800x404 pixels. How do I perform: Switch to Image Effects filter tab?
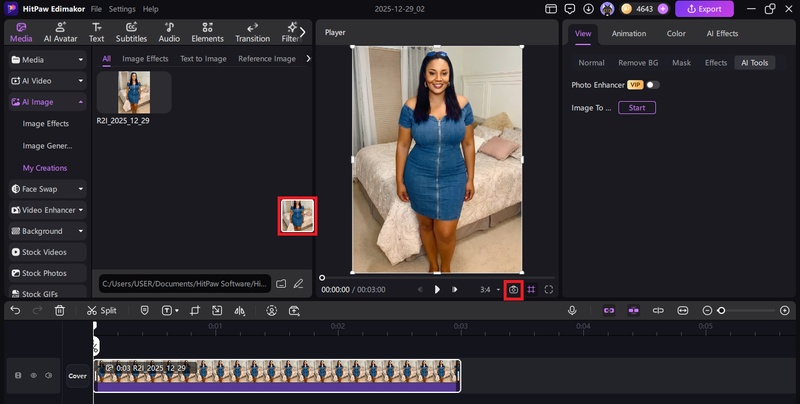coord(145,59)
